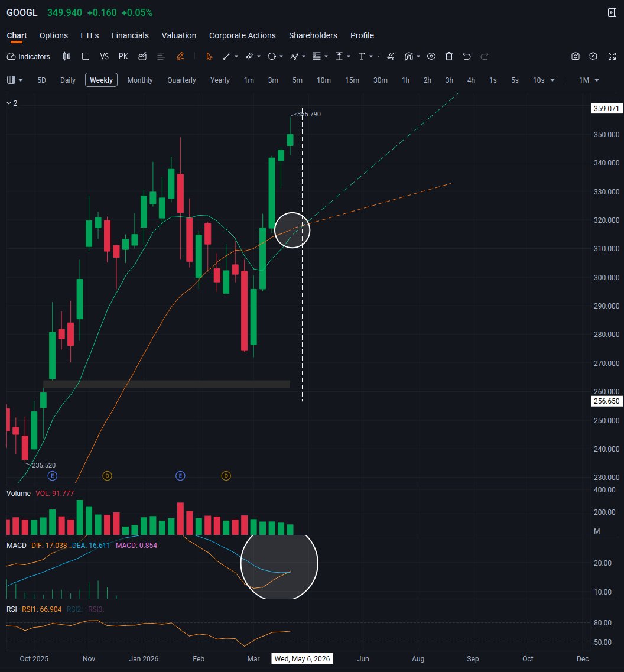Image resolution: width=624 pixels, height=672 pixels.
Task: Select the 5D timeframe
Action: coord(41,80)
